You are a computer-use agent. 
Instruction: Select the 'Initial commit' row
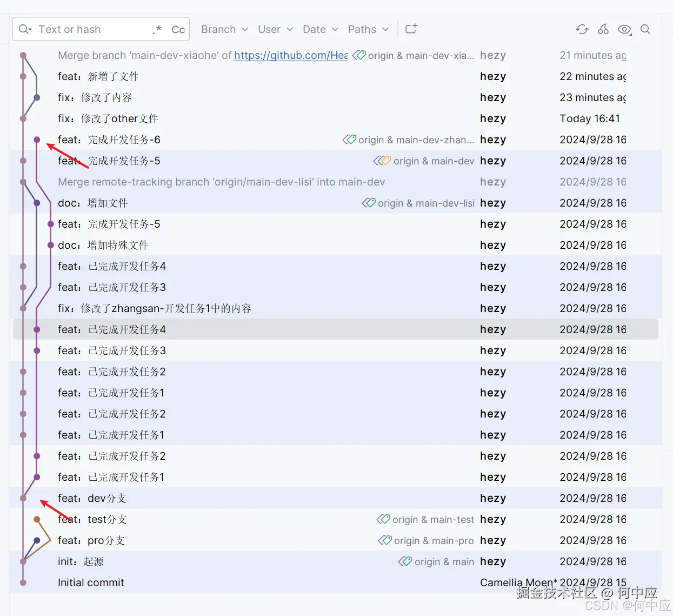[x=335, y=582]
